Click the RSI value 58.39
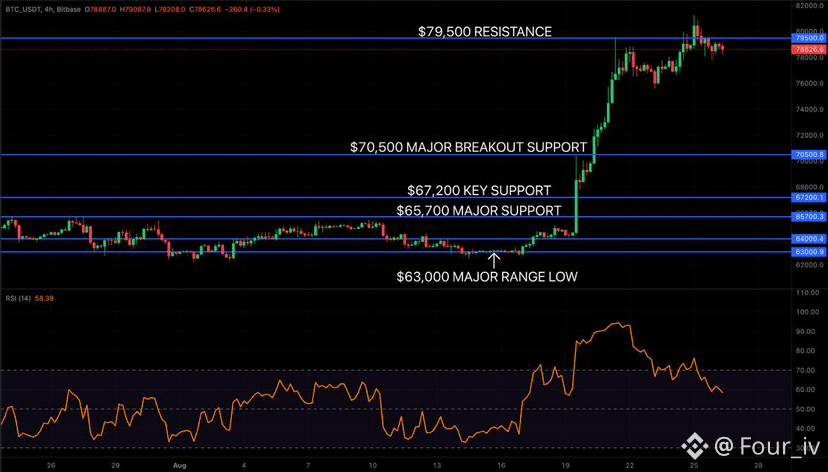The image size is (828, 472). pyautogui.click(x=44, y=298)
